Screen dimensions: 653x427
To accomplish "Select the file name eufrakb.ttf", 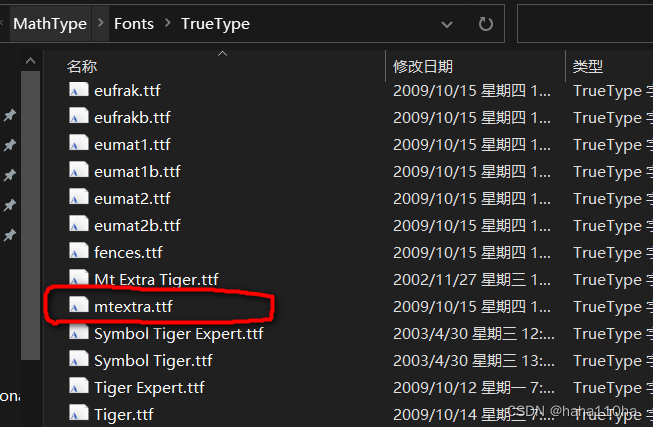I will (132, 117).
